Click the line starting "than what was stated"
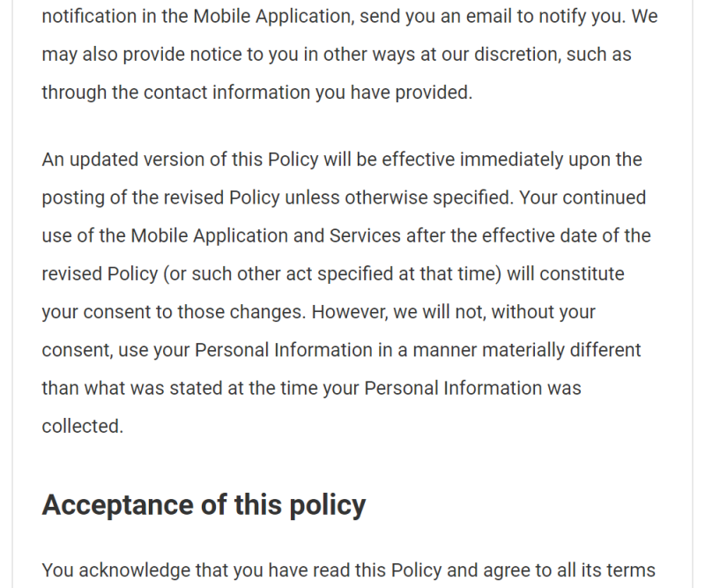Image resolution: width=705 pixels, height=588 pixels. 311,388
